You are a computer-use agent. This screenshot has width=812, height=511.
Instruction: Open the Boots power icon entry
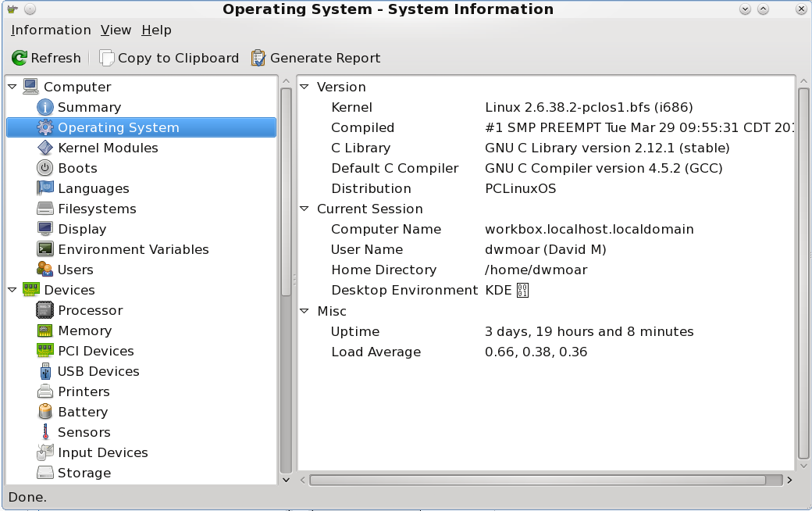click(x=45, y=168)
